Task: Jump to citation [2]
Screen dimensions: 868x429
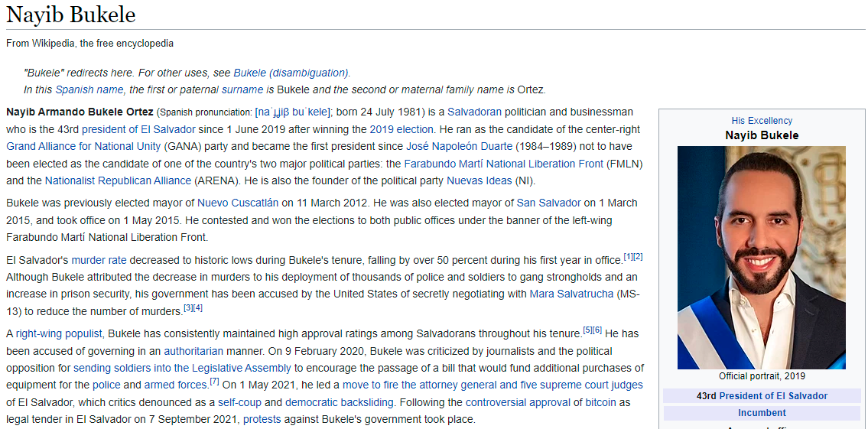Action: pyautogui.click(x=639, y=257)
